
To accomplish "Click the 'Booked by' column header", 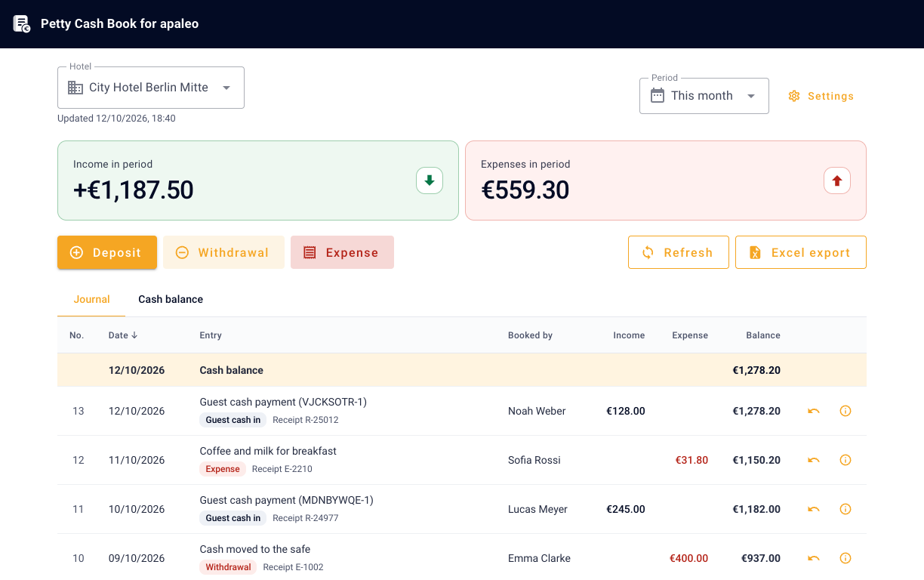I will coord(530,335).
